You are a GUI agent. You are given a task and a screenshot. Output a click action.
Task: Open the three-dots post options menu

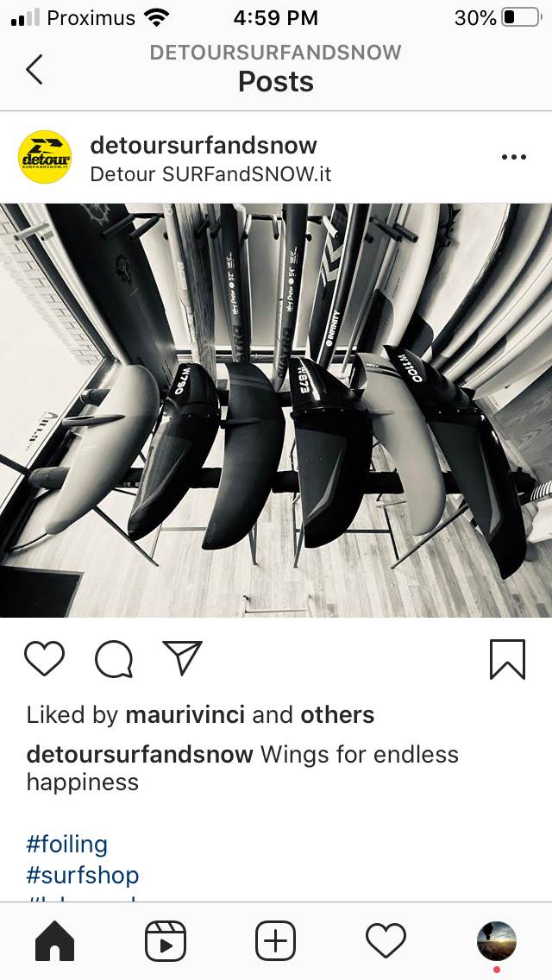click(514, 157)
